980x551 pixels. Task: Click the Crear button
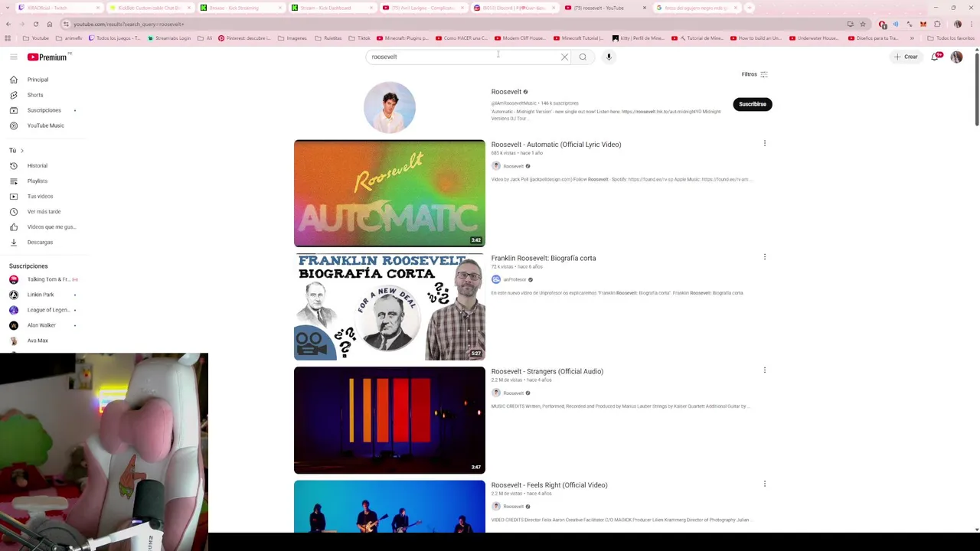[x=906, y=57]
